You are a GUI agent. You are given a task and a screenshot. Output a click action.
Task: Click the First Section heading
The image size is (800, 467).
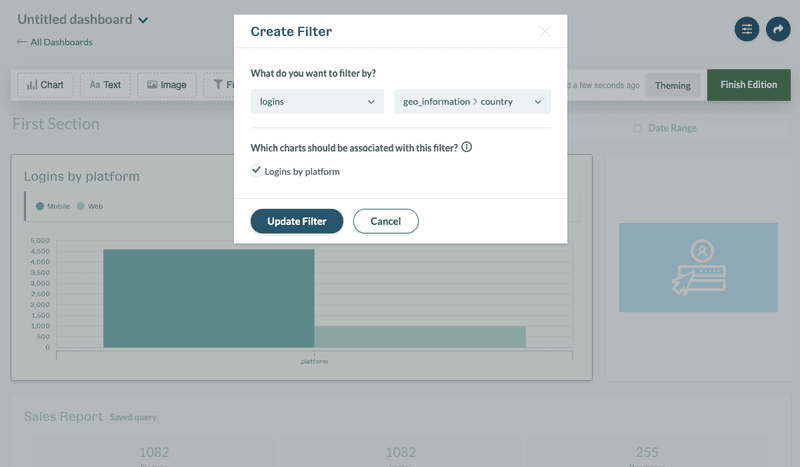[56, 124]
